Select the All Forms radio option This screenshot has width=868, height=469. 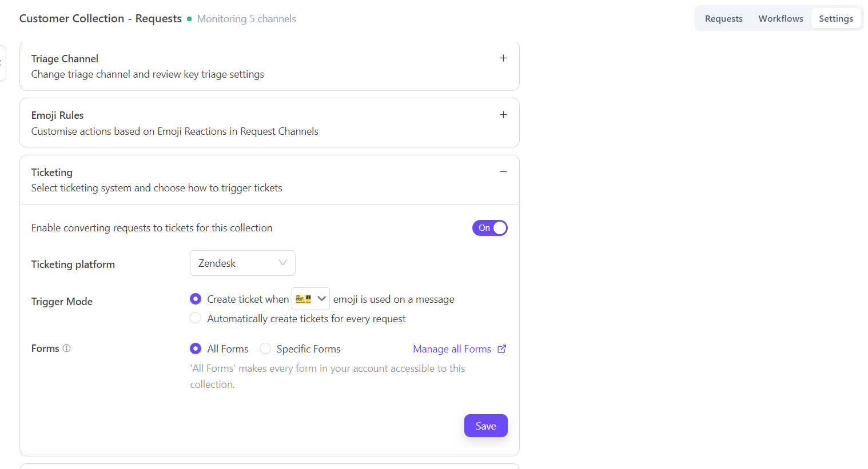196,348
